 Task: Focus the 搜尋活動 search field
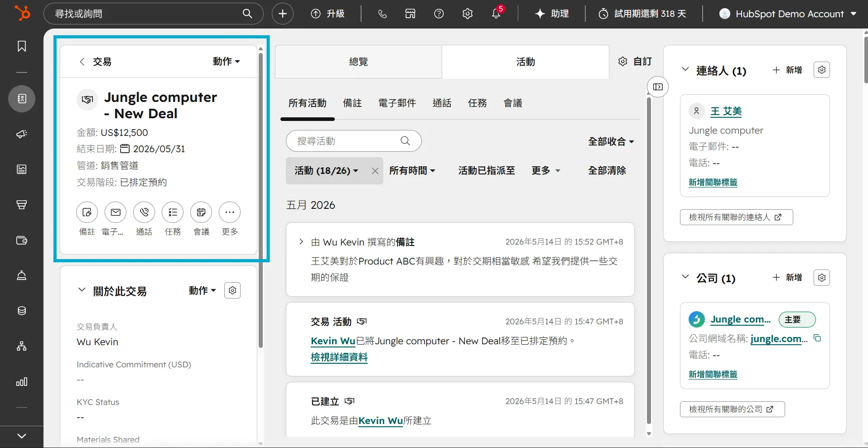(x=354, y=141)
